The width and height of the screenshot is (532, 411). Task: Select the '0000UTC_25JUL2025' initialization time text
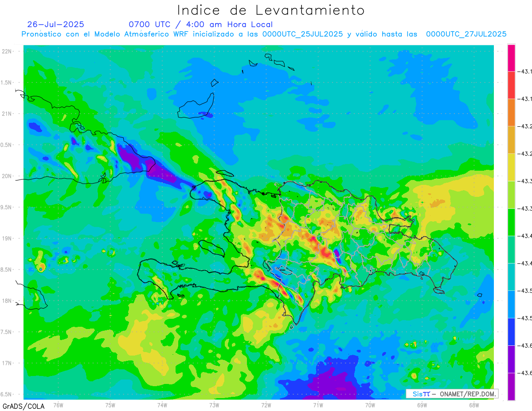tap(302, 34)
